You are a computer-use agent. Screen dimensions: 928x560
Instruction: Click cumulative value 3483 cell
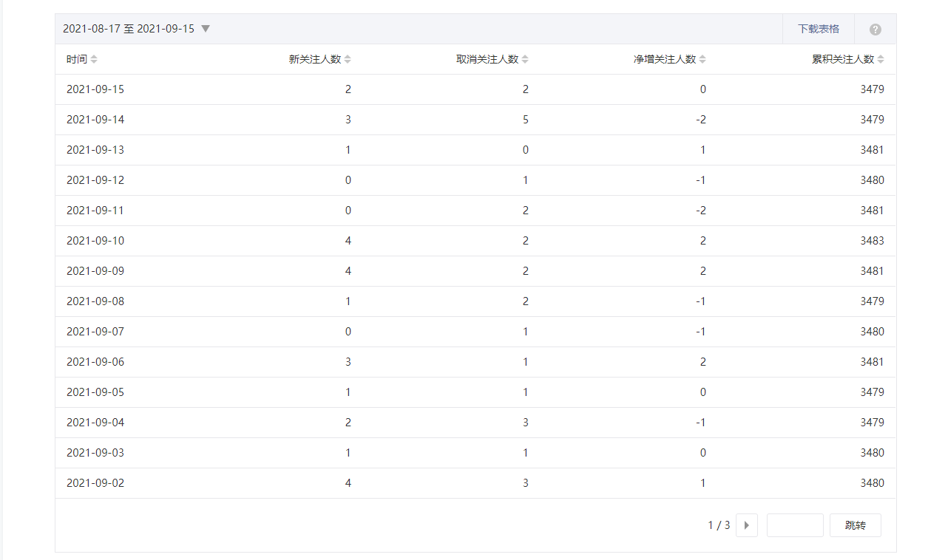[872, 241]
